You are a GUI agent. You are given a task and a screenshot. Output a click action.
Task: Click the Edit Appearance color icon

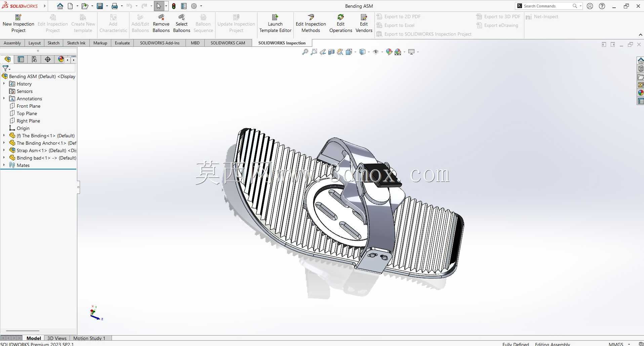tap(389, 52)
